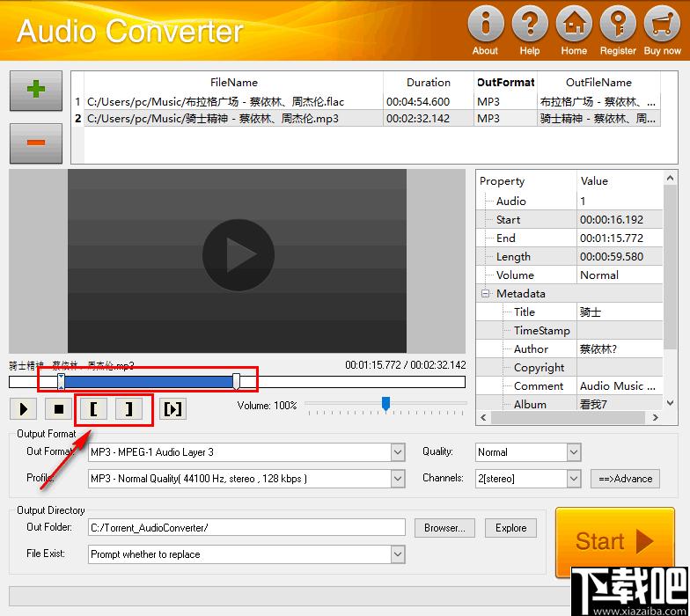Click the Value column header
This screenshot has height=616, width=690.
[620, 181]
